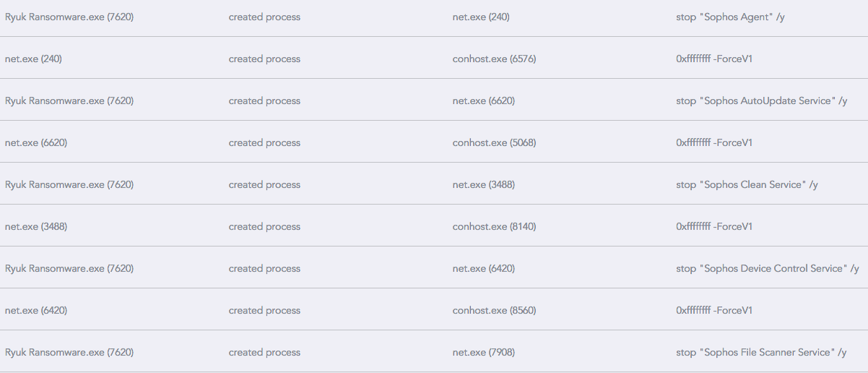This screenshot has height=373, width=868.
Task: Click net.exe (6620) that spawned conhost.exe (5068)
Action: (x=35, y=142)
